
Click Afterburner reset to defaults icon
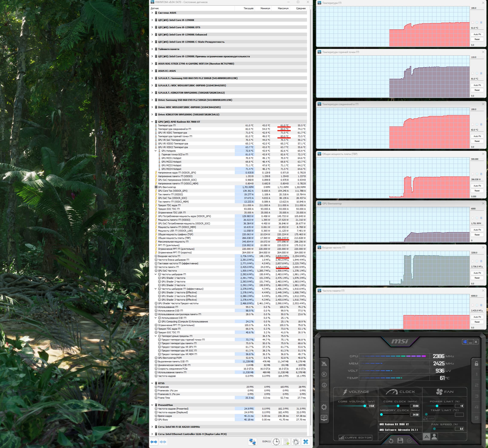[391, 441]
